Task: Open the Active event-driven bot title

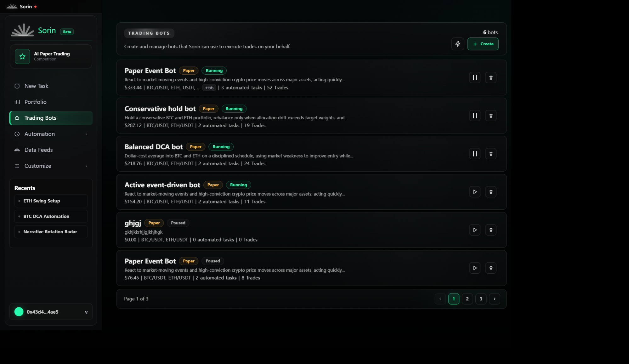Action: point(162,185)
